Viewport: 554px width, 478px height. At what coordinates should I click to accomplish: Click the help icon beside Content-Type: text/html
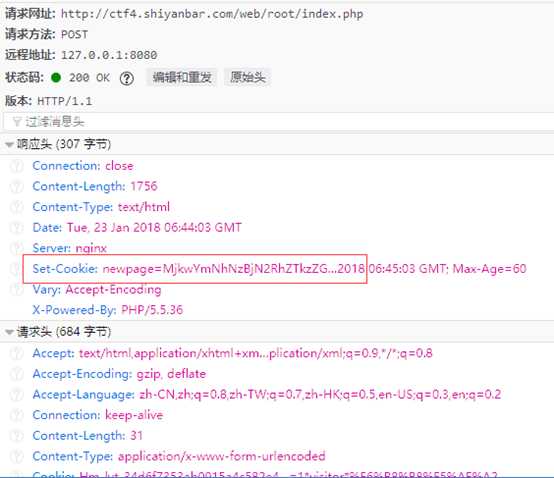(16, 207)
